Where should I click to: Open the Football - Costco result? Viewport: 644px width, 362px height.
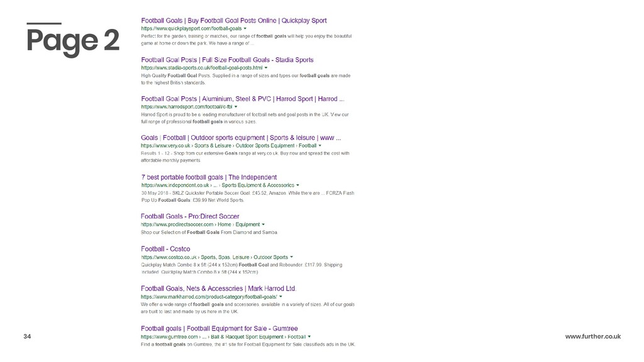[x=165, y=249]
